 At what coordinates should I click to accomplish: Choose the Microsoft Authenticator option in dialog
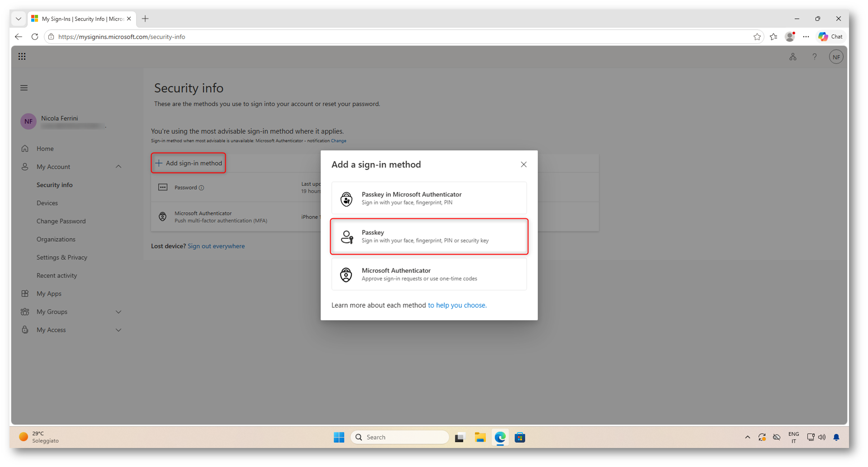(x=429, y=274)
